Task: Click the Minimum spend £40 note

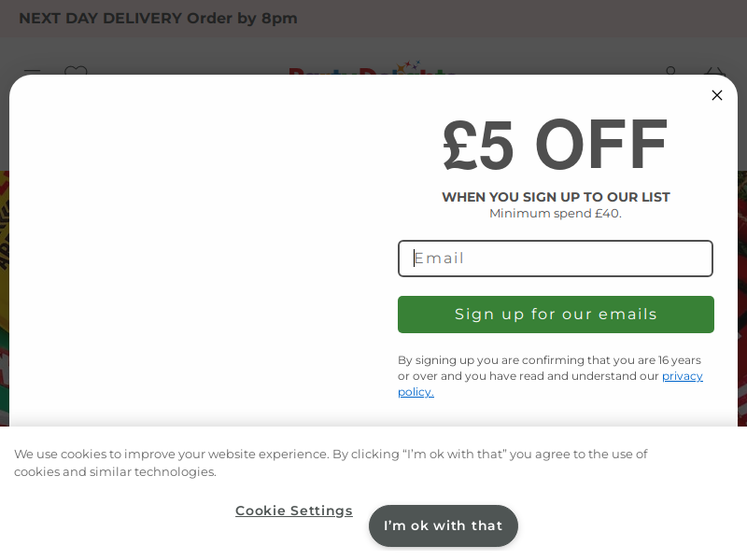Action: (556, 214)
